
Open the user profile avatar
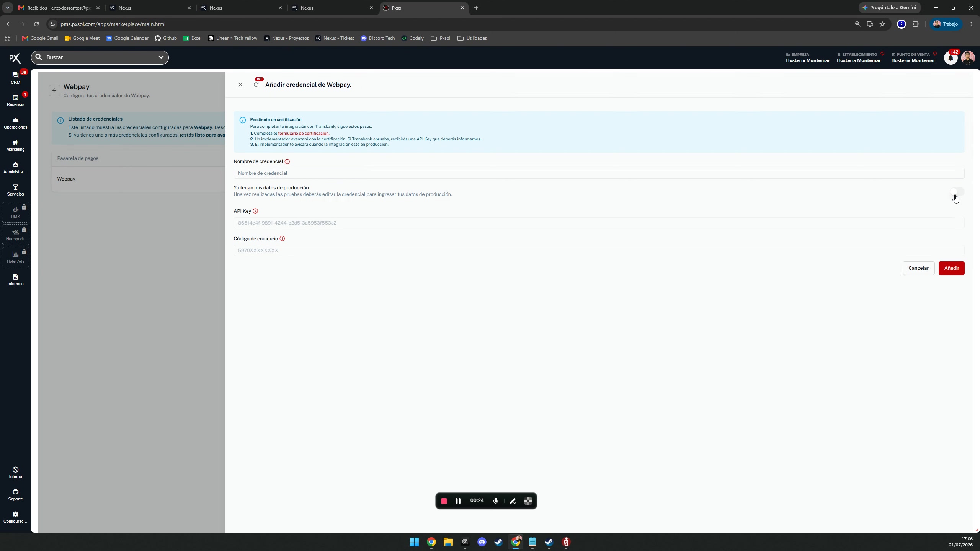coord(968,58)
